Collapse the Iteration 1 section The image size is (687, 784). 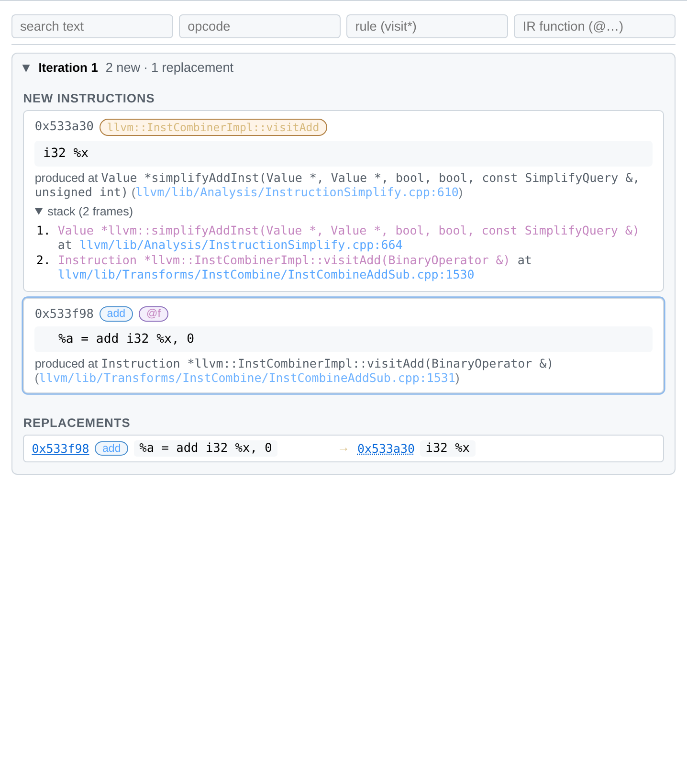tap(26, 68)
